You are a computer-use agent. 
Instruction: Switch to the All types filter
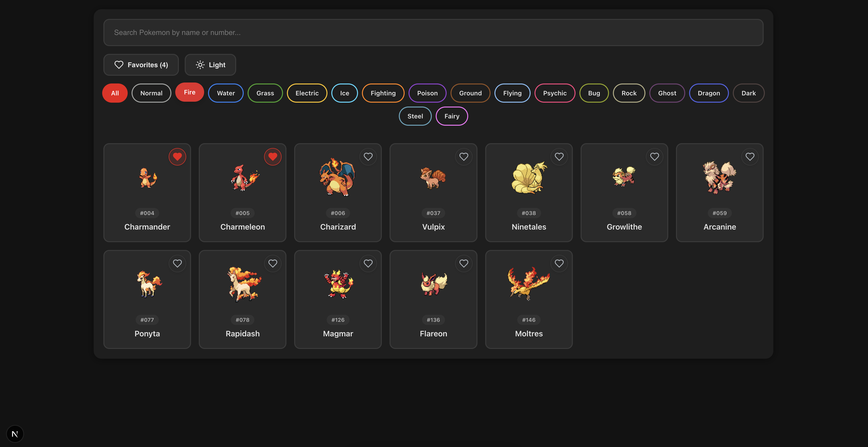coord(115,93)
